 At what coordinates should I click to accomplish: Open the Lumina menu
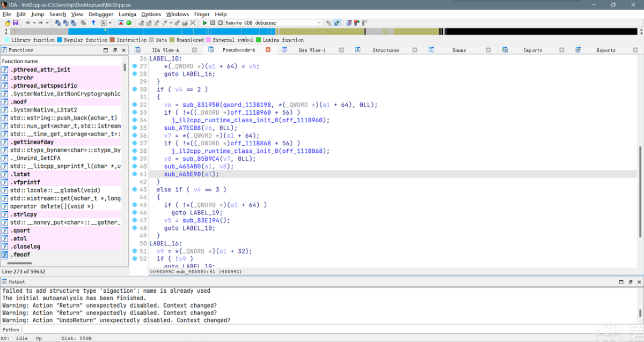click(x=127, y=14)
